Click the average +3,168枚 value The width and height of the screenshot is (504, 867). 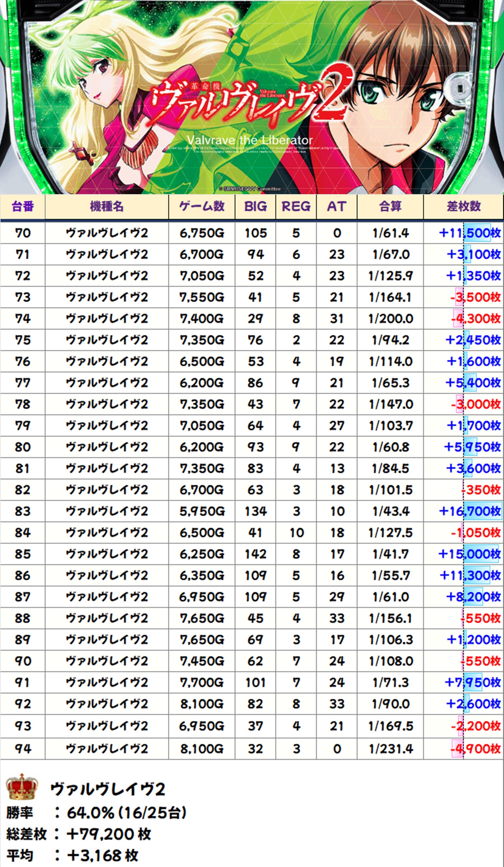102,856
